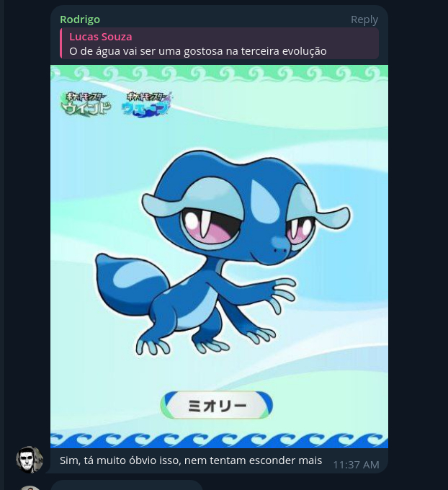
Task: Click the green wave border atop image
Action: coord(219,73)
